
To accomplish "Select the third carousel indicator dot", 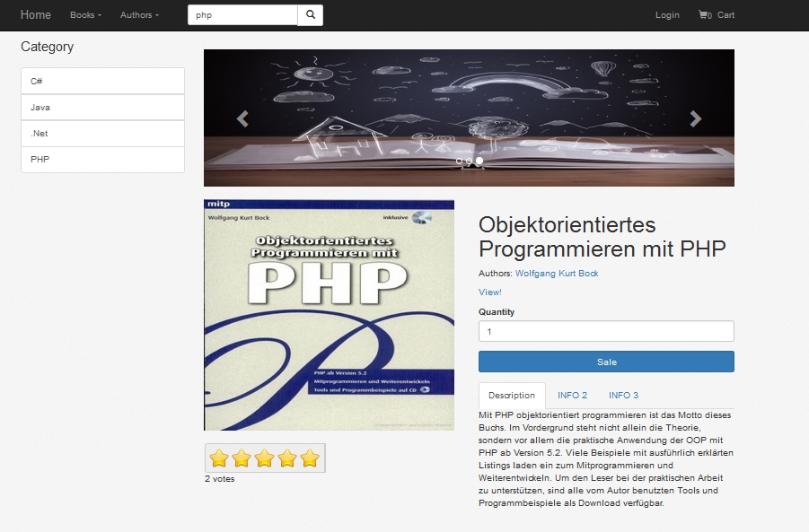I will 479,161.
